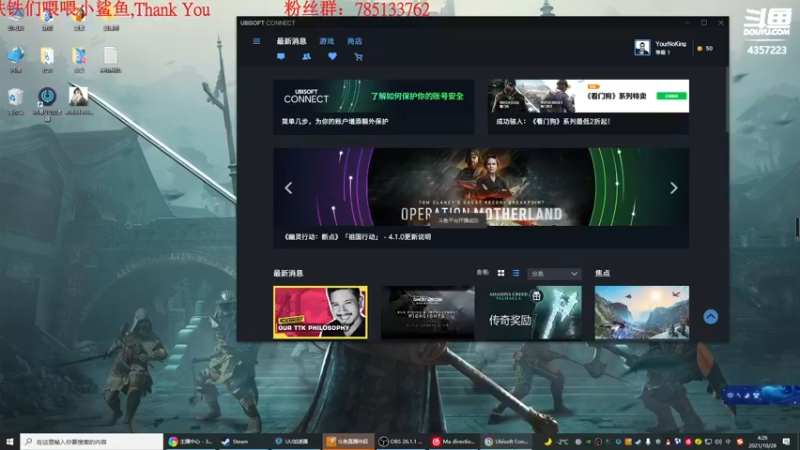Open the friends list icon
Image resolution: width=800 pixels, height=450 pixels.
tap(306, 57)
